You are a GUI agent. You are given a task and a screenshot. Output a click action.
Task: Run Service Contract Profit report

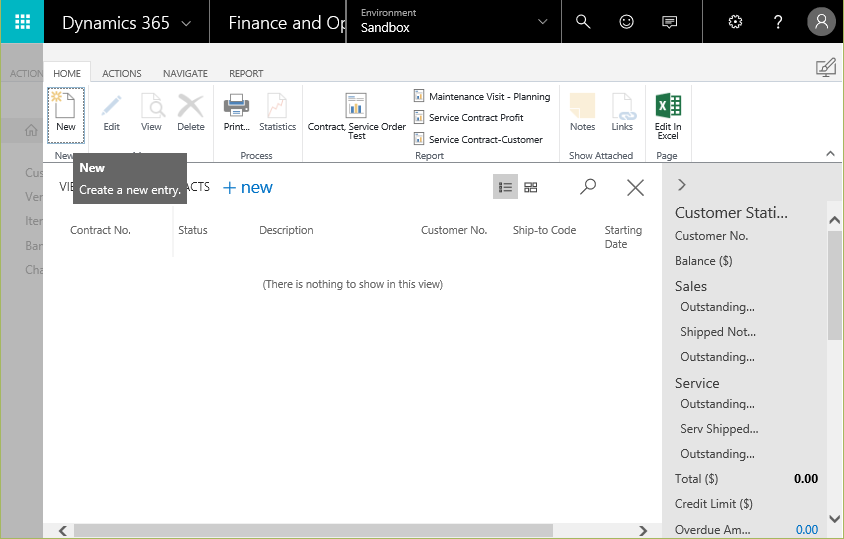pos(468,117)
